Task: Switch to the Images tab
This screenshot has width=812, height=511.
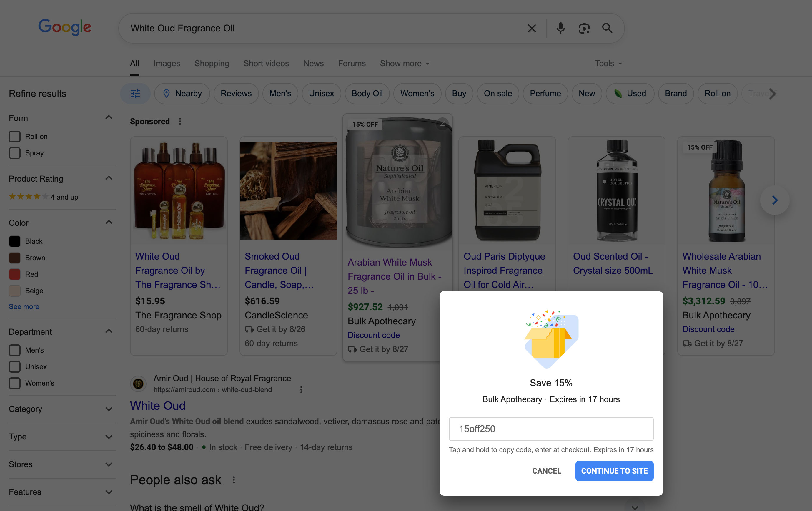Action: (x=166, y=63)
